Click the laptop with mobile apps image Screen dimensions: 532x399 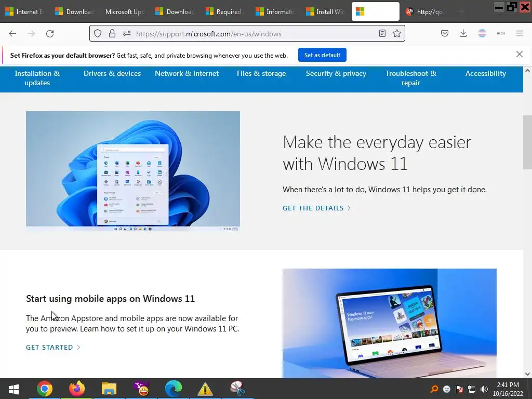390,323
